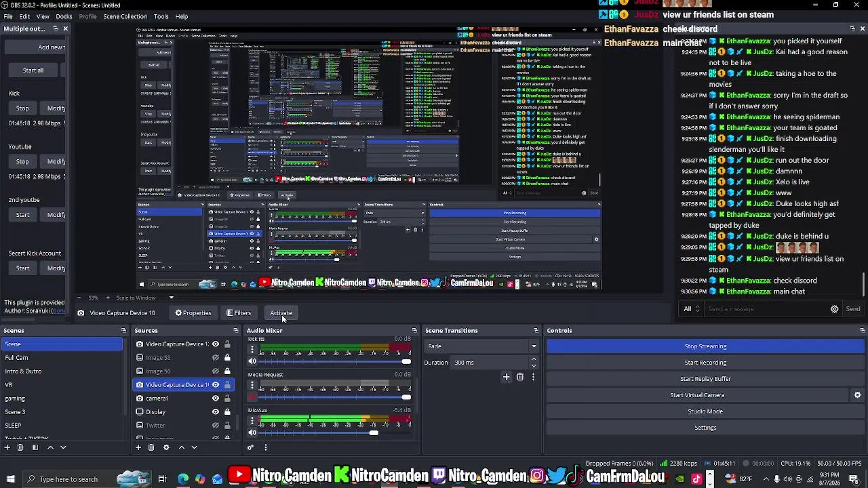This screenshot has height=488, width=868.
Task: Show the hidden Image 58 source
Action: pos(216,358)
